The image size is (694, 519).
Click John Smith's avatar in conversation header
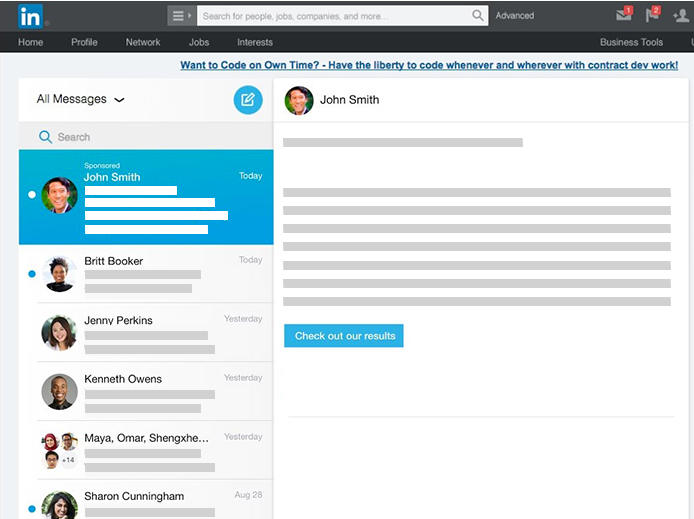point(299,100)
